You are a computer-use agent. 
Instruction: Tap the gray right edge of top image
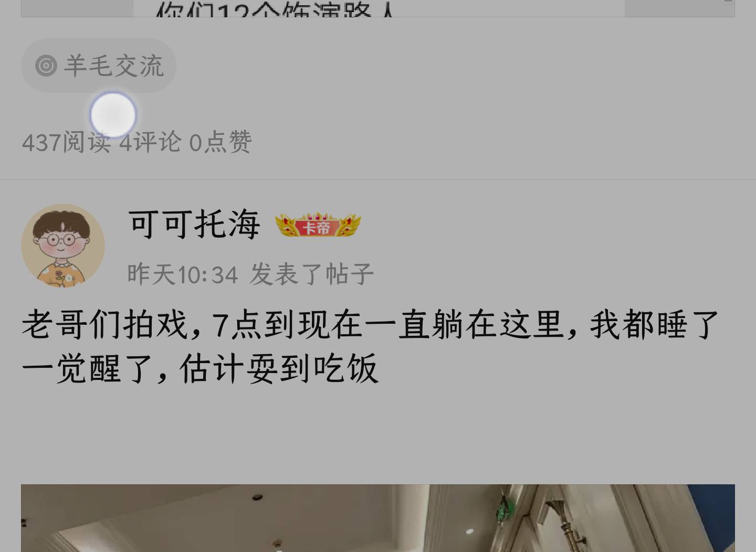click(x=679, y=8)
